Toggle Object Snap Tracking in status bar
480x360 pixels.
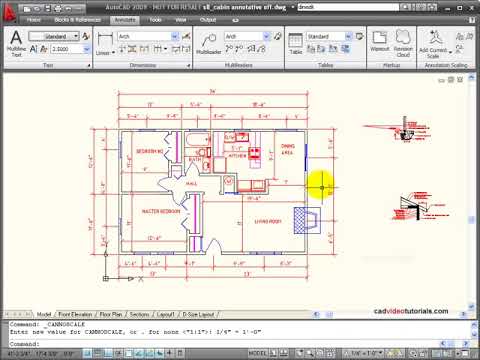139,353
